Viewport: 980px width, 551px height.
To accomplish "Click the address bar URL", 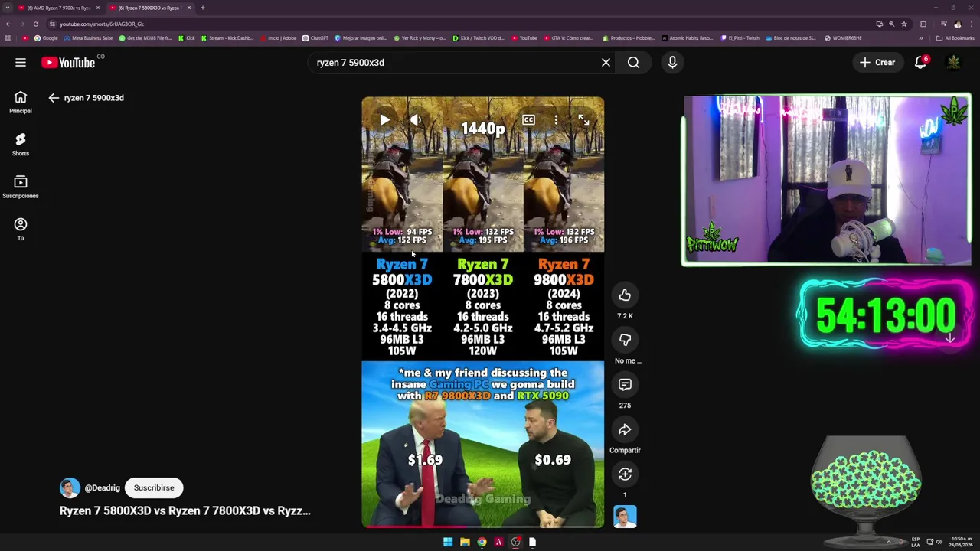I will click(x=102, y=24).
